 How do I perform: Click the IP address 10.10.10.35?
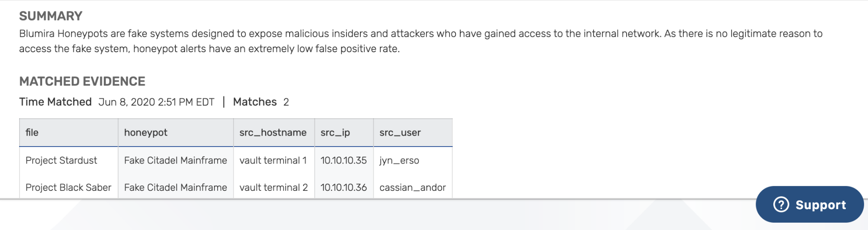pyautogui.click(x=343, y=160)
